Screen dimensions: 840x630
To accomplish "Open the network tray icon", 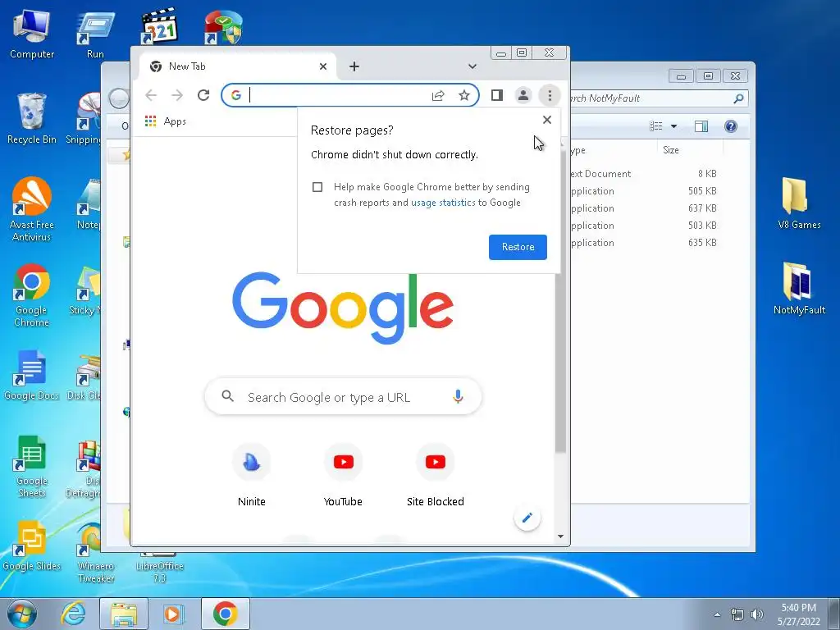I will (x=737, y=614).
